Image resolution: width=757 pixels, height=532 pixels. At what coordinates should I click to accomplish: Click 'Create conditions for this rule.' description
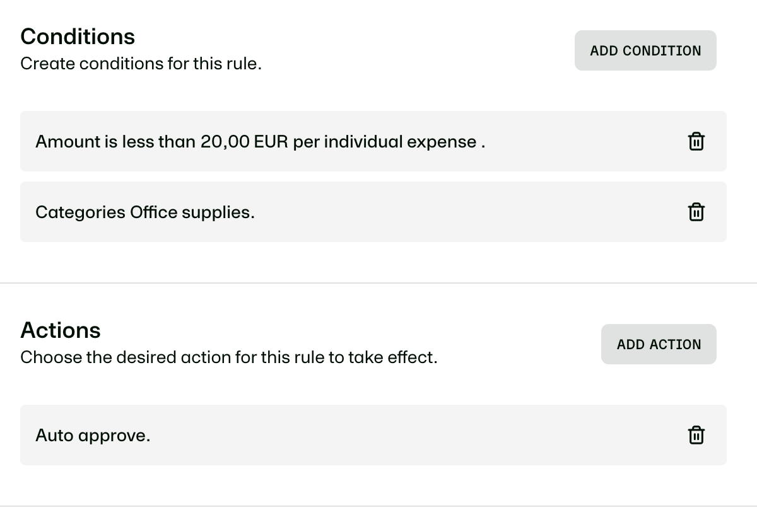(x=141, y=64)
